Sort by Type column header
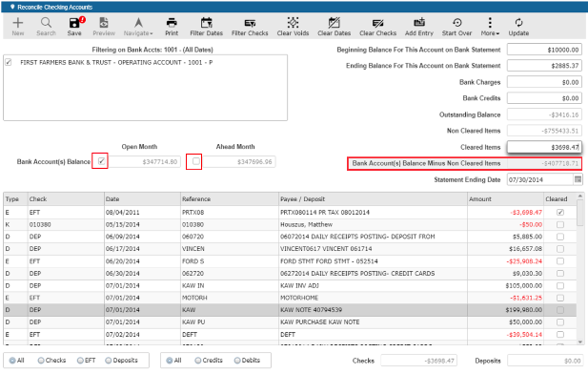The width and height of the screenshot is (588, 373). pos(15,198)
